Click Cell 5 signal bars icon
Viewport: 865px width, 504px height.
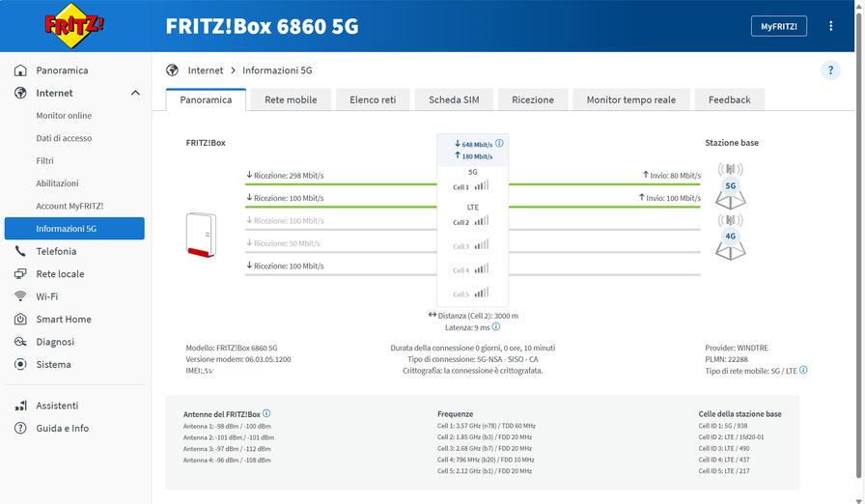(x=482, y=293)
